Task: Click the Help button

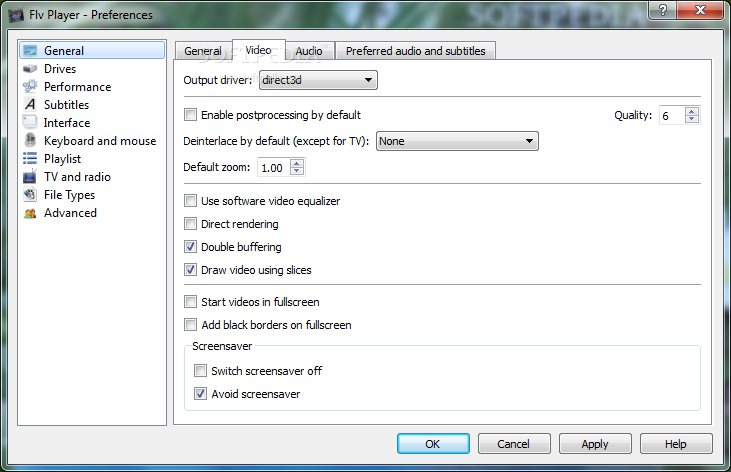Action: (676, 444)
